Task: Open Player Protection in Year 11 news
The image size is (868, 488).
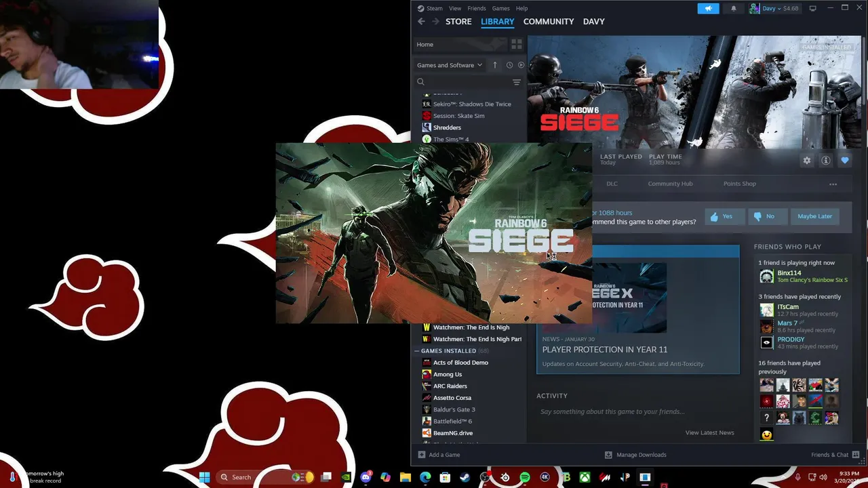Action: tap(605, 350)
